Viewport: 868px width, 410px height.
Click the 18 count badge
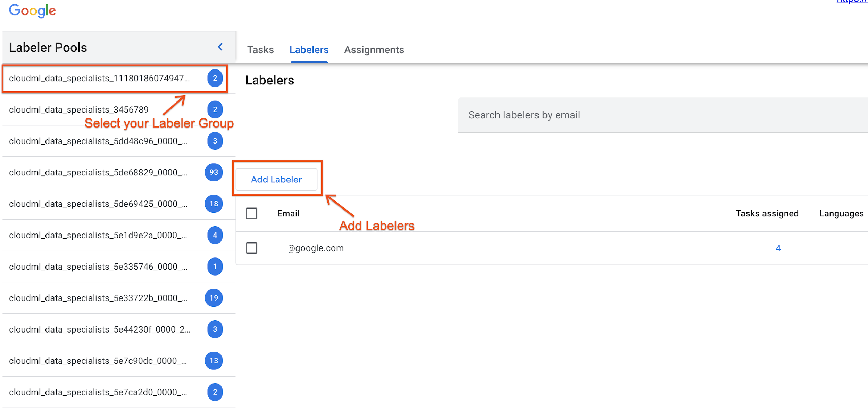click(214, 204)
